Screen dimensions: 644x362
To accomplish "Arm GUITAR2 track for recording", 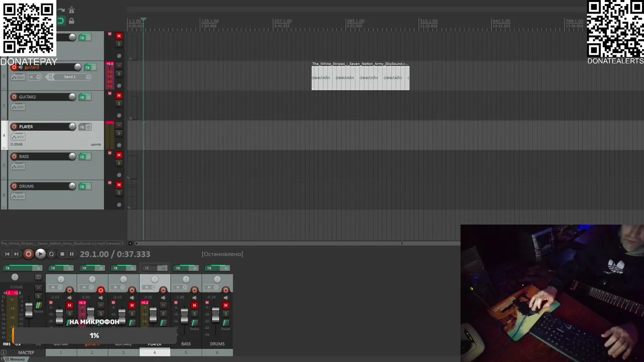I will point(14,97).
